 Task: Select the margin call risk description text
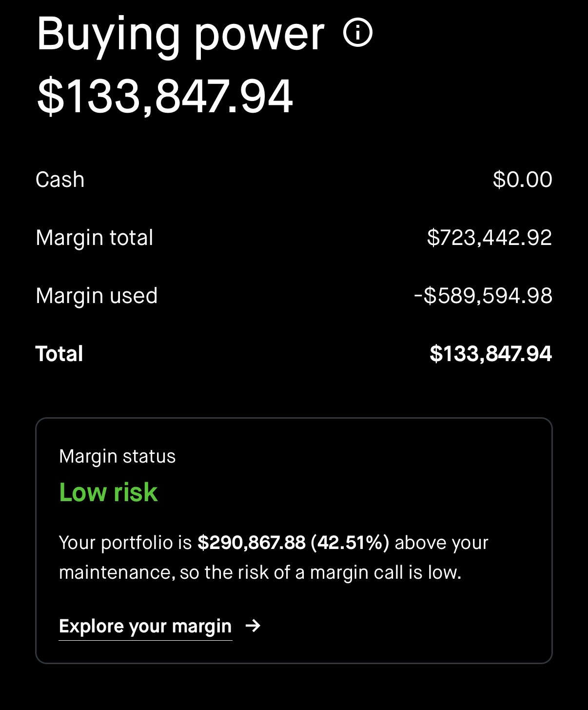click(x=274, y=557)
